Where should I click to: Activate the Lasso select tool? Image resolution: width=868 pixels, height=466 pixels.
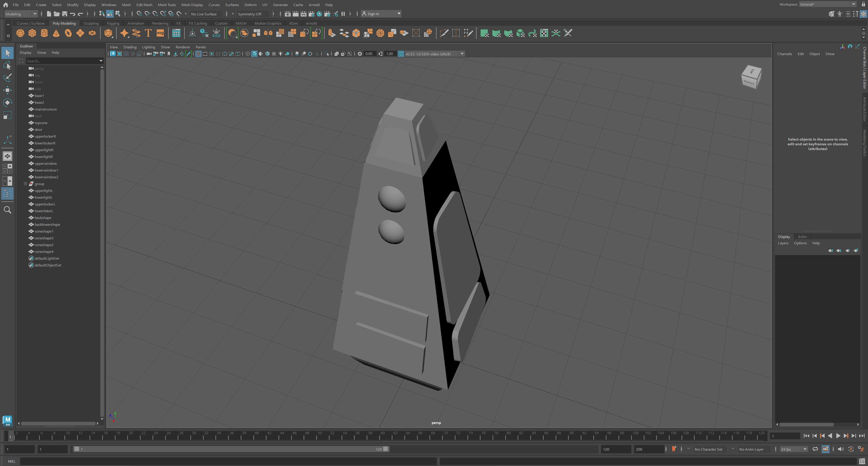pyautogui.click(x=7, y=65)
